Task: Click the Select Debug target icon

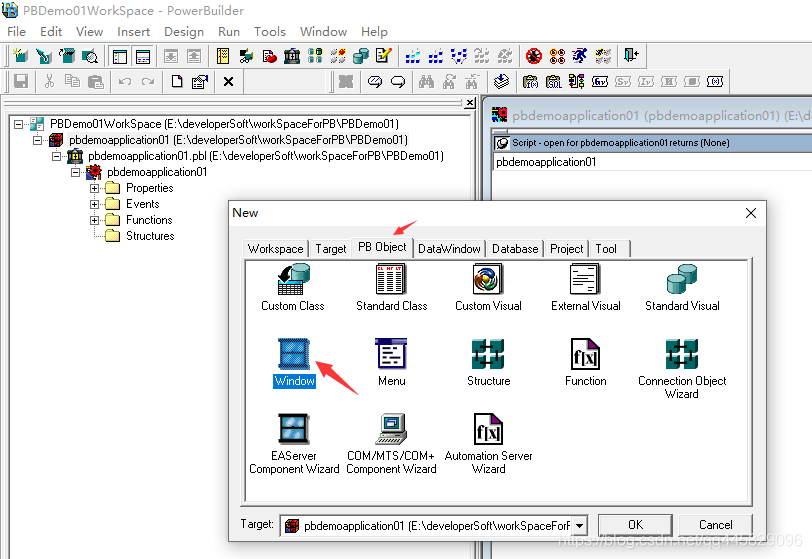Action: coord(557,55)
